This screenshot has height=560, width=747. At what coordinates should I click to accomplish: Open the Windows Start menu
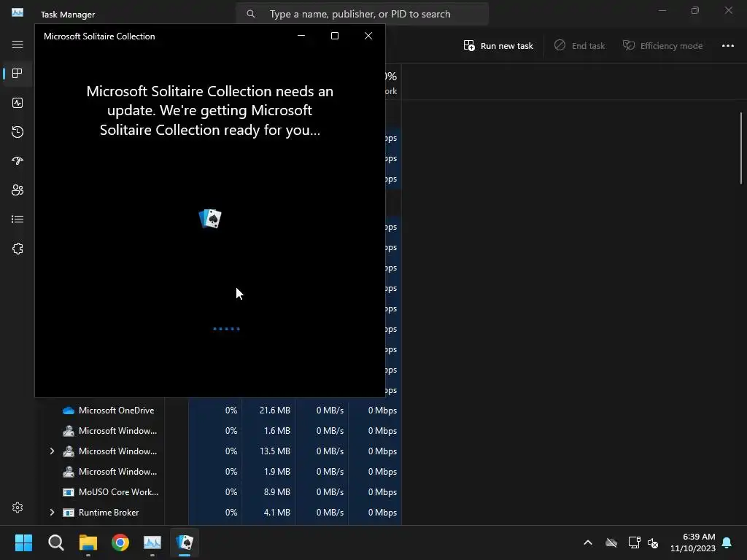coord(23,542)
